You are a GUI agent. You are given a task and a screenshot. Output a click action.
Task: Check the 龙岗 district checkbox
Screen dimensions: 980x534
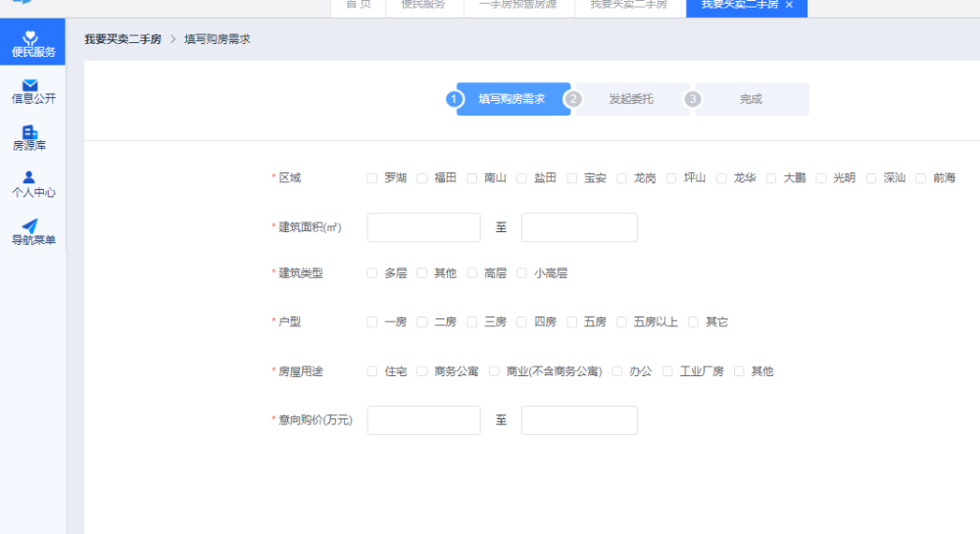click(621, 178)
